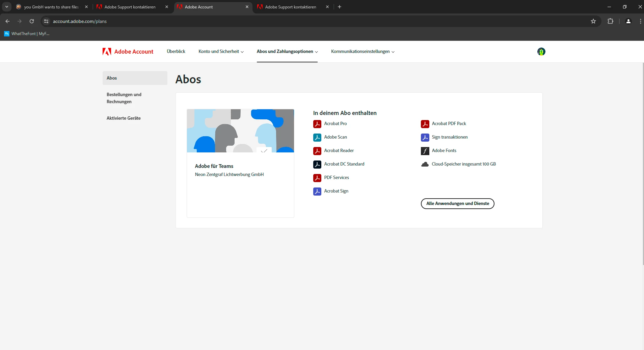This screenshot has height=350, width=644.
Task: Expand the Kommunikationseinstellungen dropdown
Action: pos(363,52)
